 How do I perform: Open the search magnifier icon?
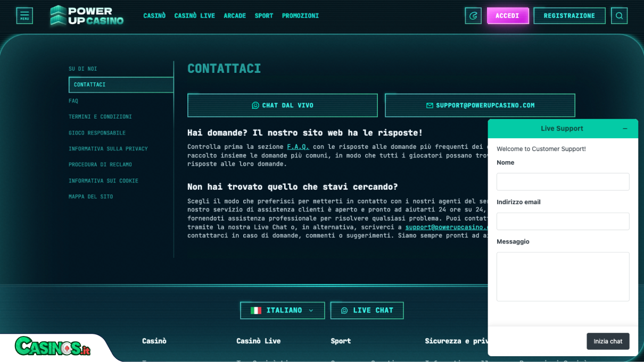point(619,16)
